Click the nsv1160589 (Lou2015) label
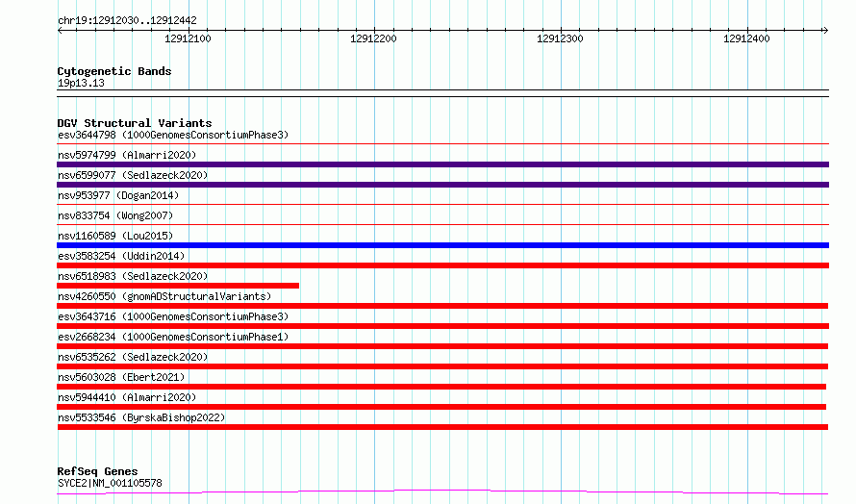856x504 pixels. pyautogui.click(x=115, y=236)
